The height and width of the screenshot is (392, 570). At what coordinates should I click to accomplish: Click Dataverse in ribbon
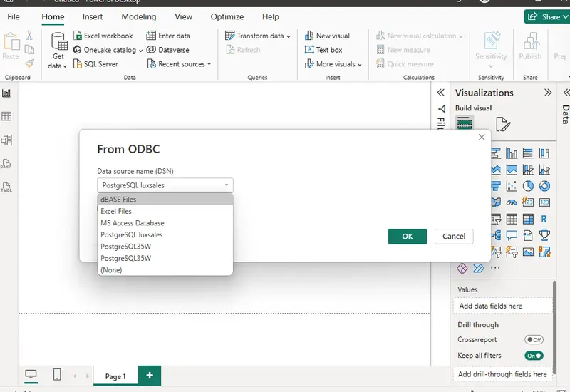tap(168, 50)
